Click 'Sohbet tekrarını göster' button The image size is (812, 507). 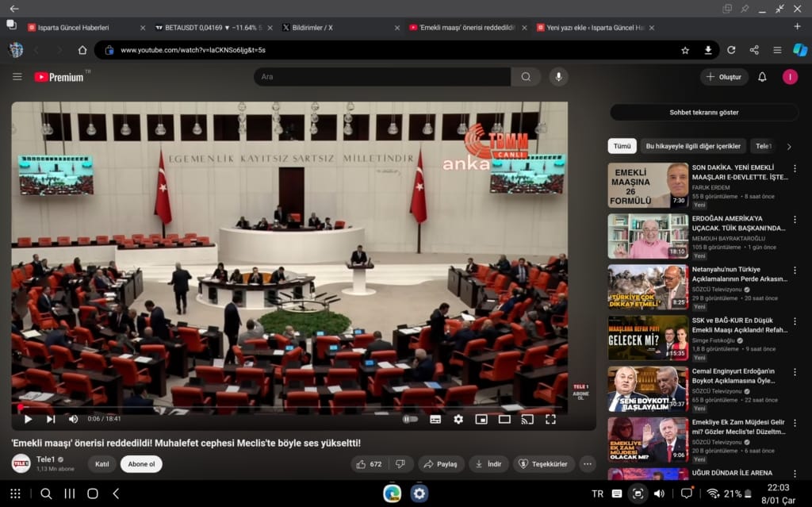(704, 113)
